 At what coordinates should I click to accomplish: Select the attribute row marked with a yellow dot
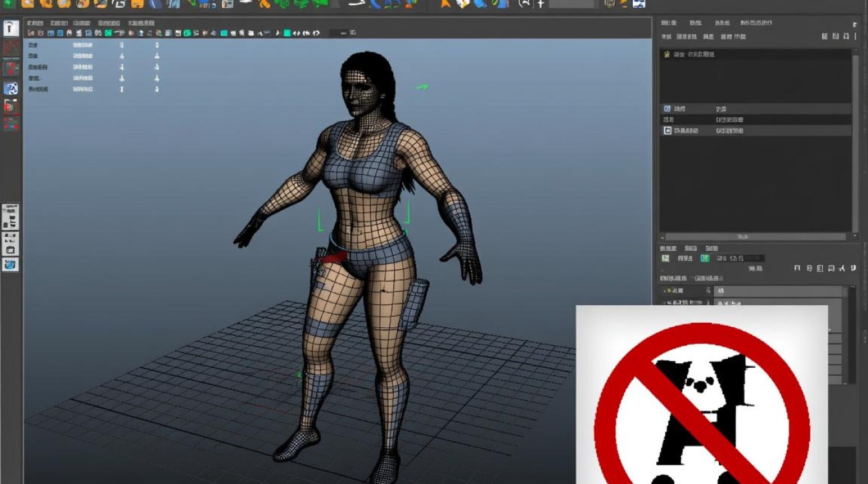[685, 291]
